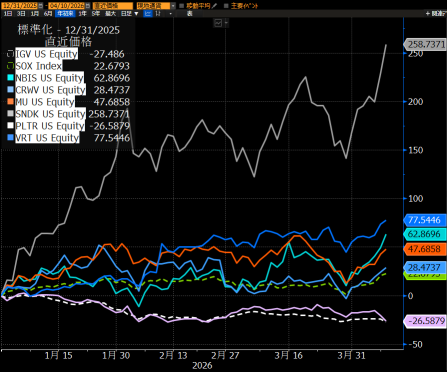Select the 1年 range tab
This screenshot has height=372, width=447.
(x=82, y=13)
